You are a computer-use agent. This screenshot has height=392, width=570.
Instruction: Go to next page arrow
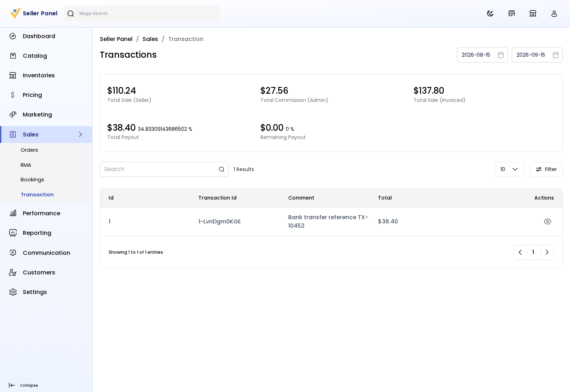[x=547, y=253]
